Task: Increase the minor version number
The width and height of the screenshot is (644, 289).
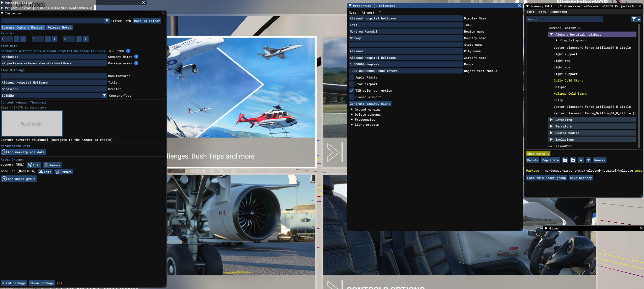Action: [54, 39]
